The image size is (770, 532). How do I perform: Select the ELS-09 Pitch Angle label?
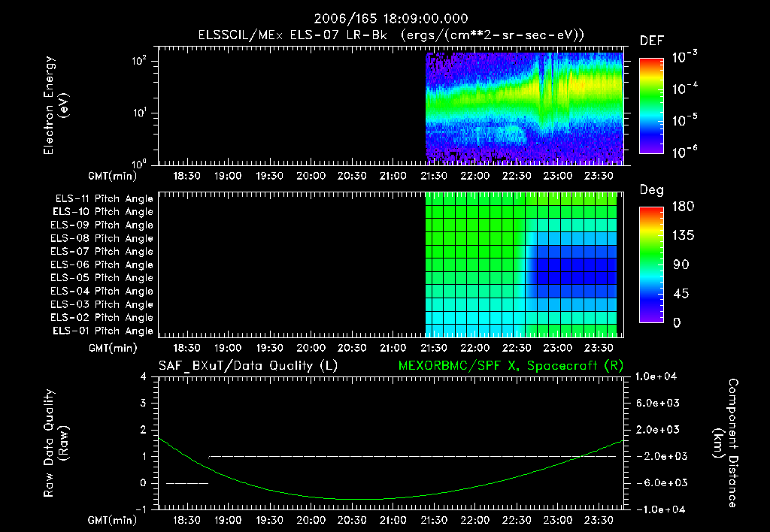pos(102,225)
